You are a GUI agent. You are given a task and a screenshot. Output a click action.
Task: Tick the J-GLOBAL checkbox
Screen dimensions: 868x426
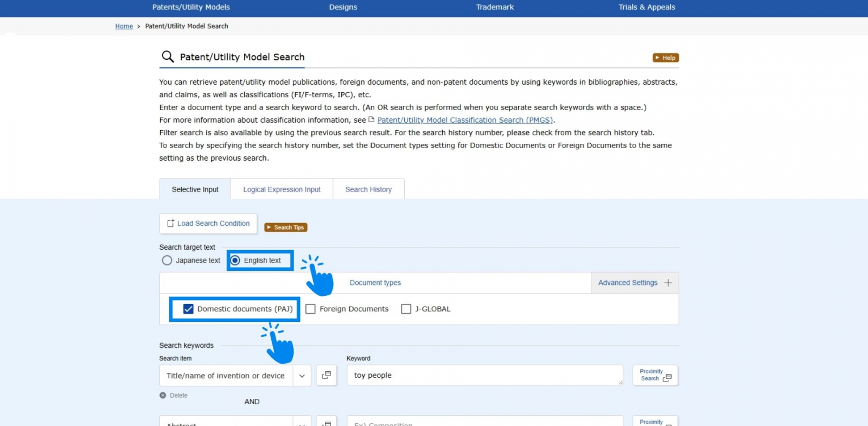406,309
